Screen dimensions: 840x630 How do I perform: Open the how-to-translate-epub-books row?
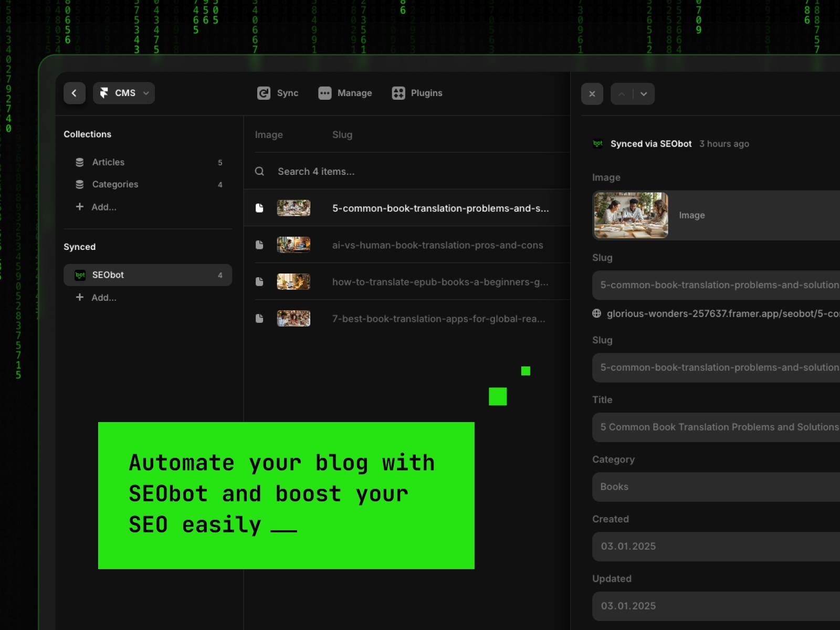(407, 281)
